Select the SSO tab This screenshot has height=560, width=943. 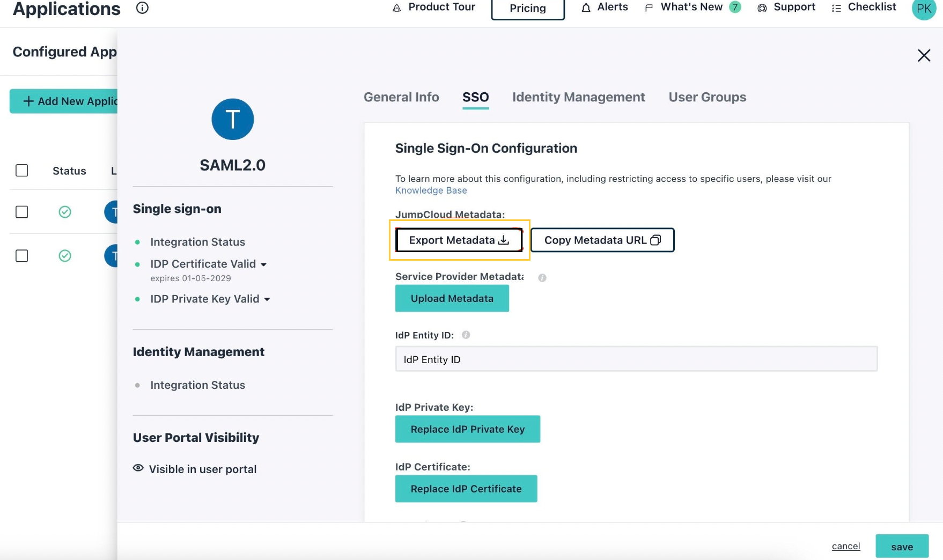[476, 97]
